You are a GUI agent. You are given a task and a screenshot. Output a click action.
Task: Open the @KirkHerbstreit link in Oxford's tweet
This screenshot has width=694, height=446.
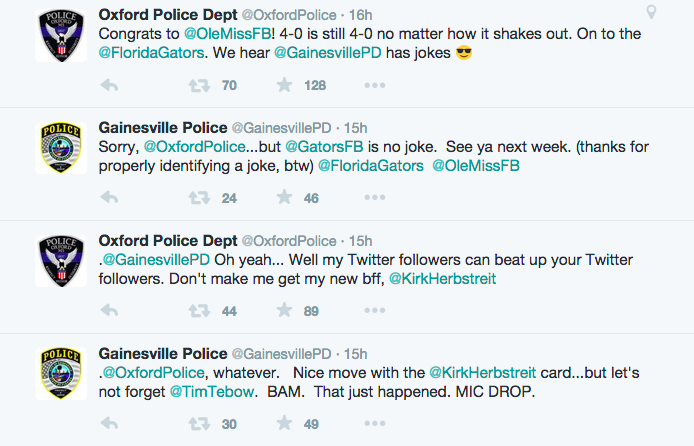[x=443, y=279]
